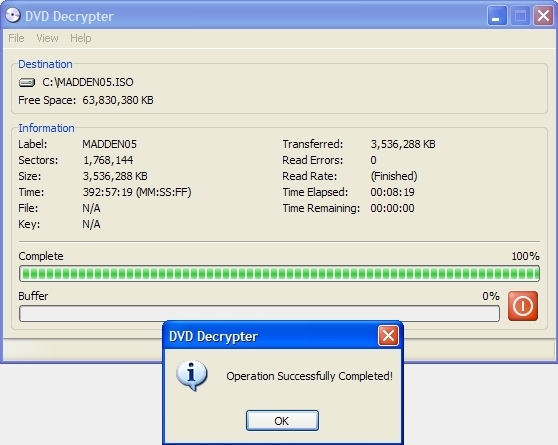Click the Sectors value 1,768,144
558x445 pixels.
click(108, 160)
